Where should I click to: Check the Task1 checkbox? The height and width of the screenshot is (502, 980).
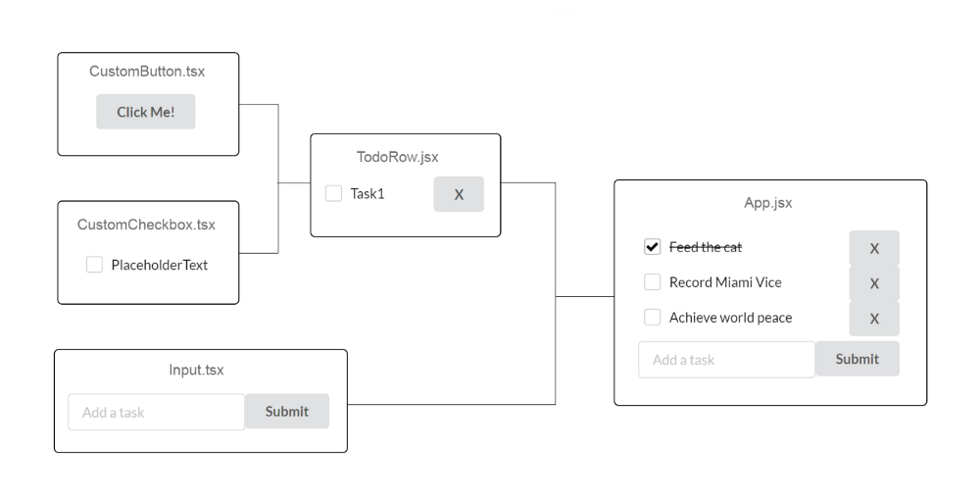coord(334,193)
